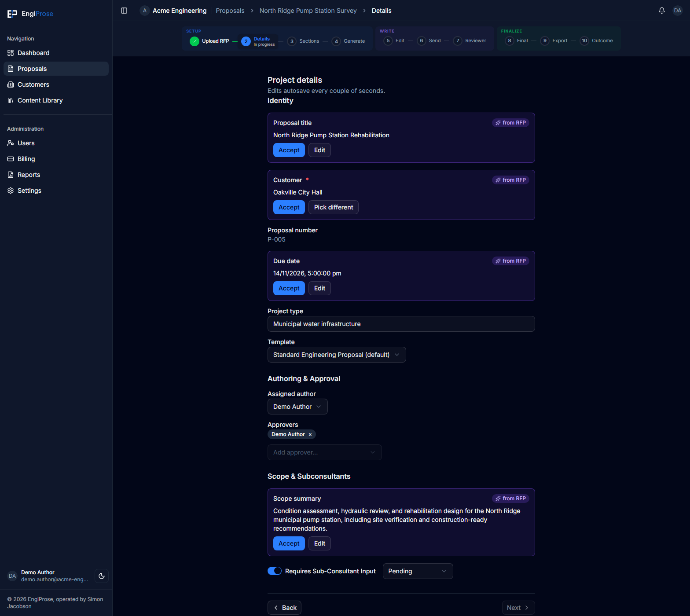Viewport: 690px width, 616px height.
Task: Click North Ridge Pump Station Survey breadcrumb
Action: pos(308,11)
